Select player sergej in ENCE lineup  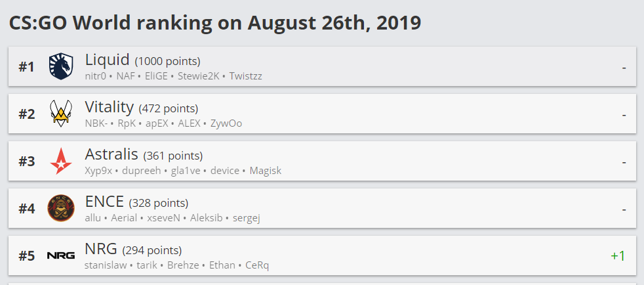coord(247,218)
